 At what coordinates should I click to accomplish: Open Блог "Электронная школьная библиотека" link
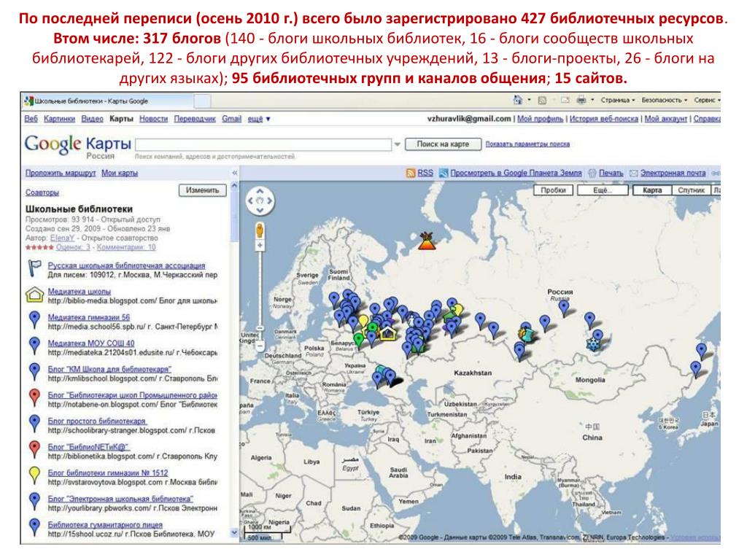[120, 499]
